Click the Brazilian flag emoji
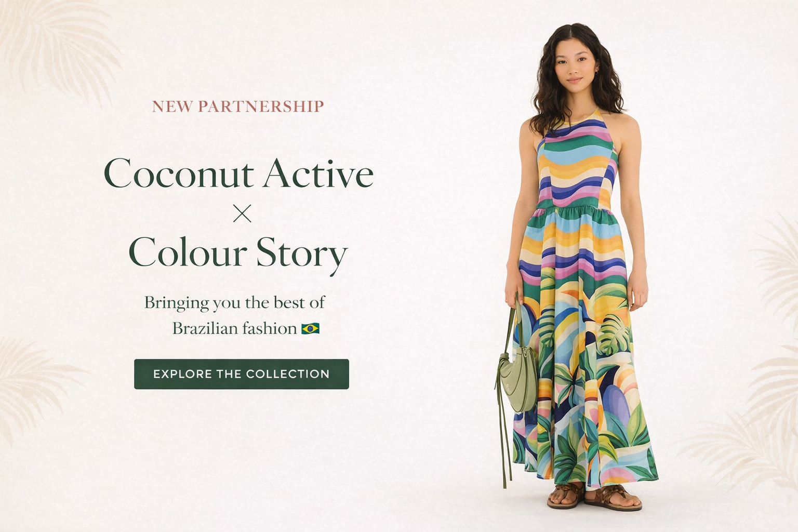This screenshot has width=798, height=532. 310,328
